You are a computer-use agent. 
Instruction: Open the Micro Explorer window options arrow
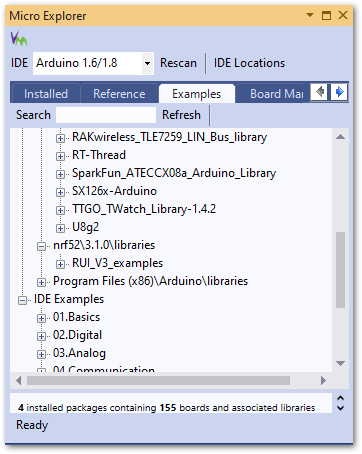(310, 15)
